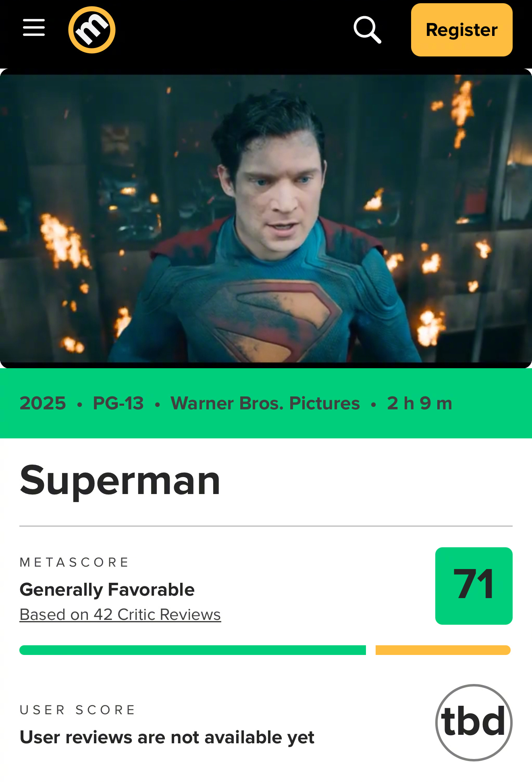Click yellow mixed reviews bar segment
This screenshot has width=532, height=782.
pos(443,650)
